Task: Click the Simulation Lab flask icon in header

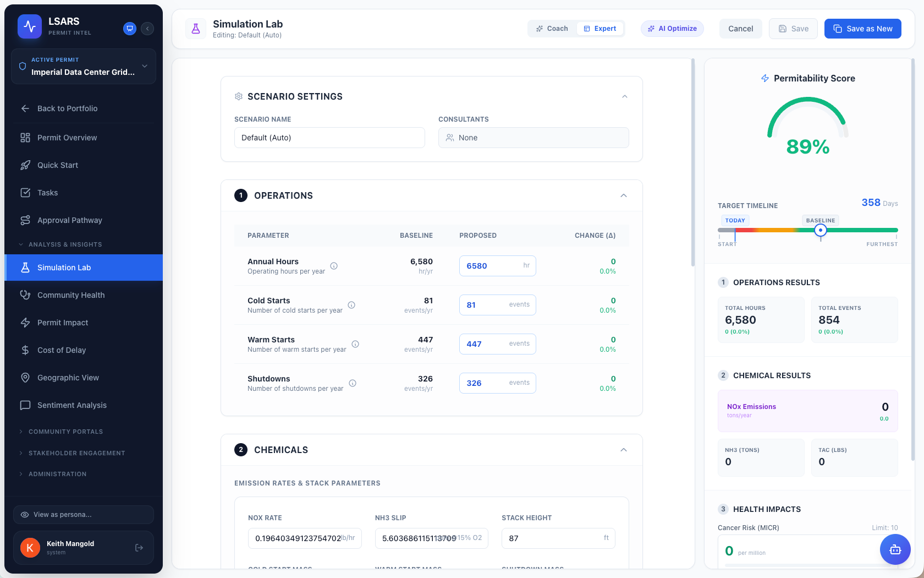Action: point(196,29)
